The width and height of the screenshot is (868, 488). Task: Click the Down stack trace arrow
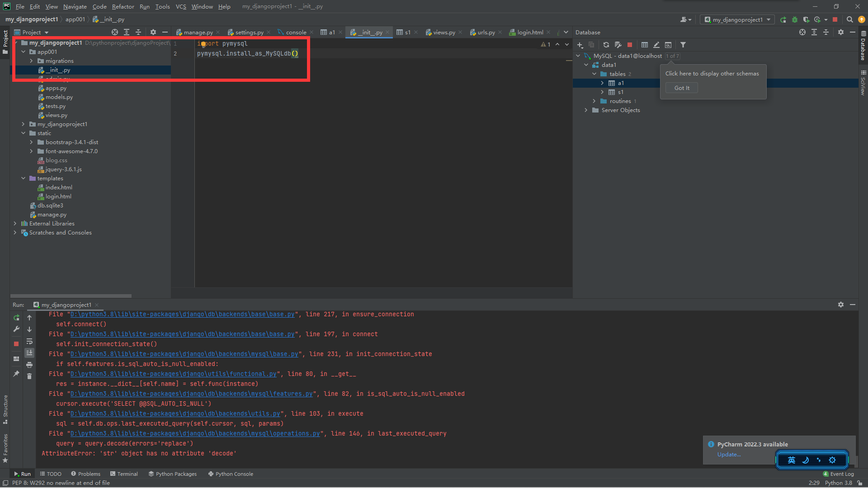(x=29, y=329)
